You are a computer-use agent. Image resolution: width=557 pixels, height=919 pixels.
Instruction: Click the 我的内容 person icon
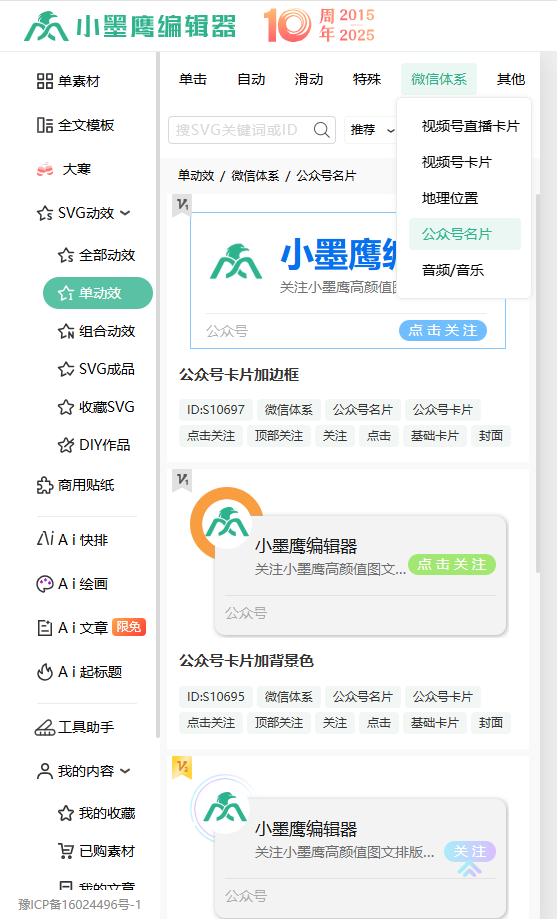click(x=45, y=771)
